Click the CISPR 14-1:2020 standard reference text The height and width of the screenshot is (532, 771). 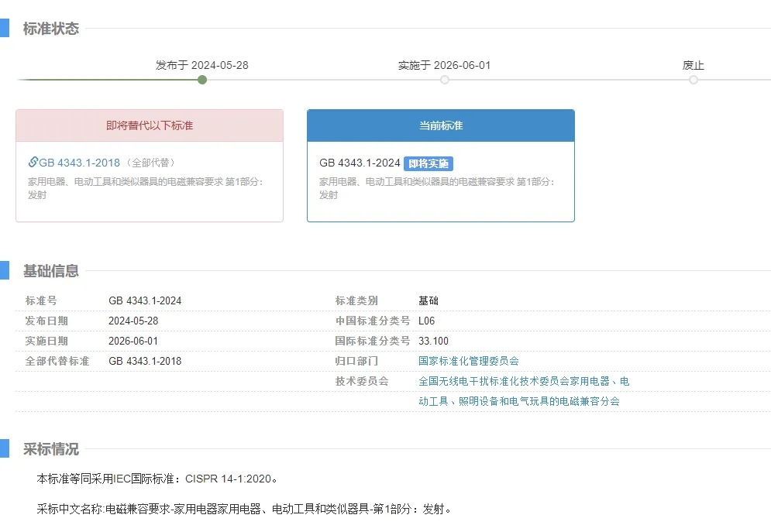tap(228, 479)
